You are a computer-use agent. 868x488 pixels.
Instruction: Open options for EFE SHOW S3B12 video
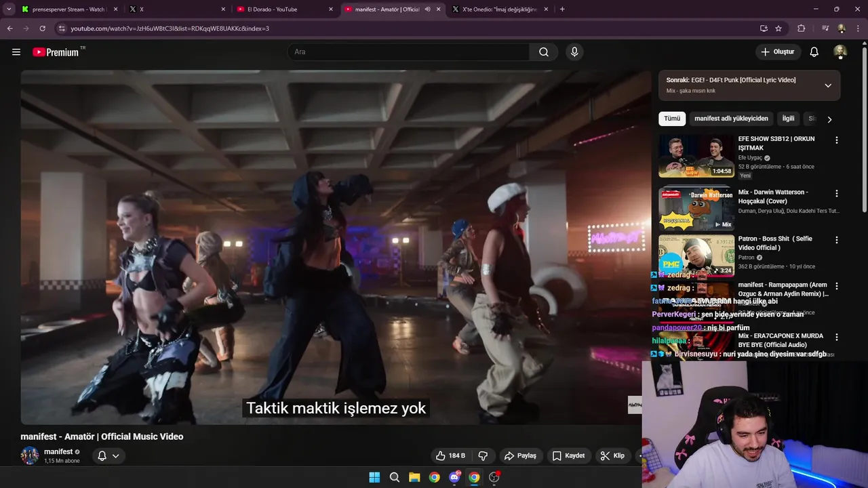836,140
